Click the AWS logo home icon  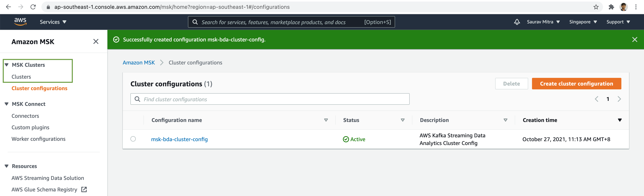(x=20, y=22)
